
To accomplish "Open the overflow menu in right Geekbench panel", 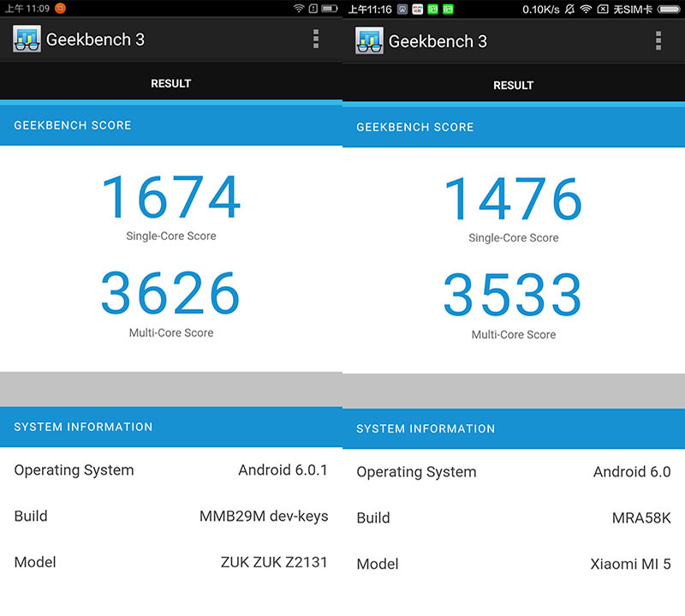I will pos(658,40).
